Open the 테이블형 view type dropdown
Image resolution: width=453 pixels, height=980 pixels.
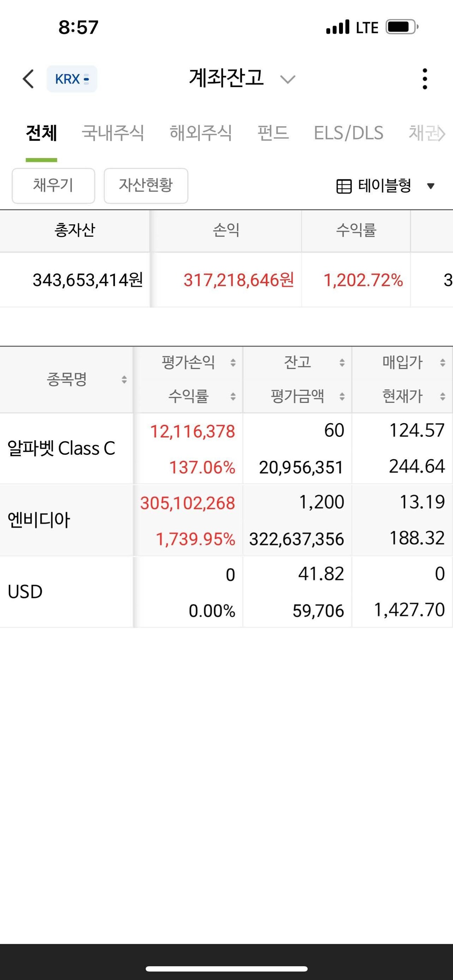(430, 186)
